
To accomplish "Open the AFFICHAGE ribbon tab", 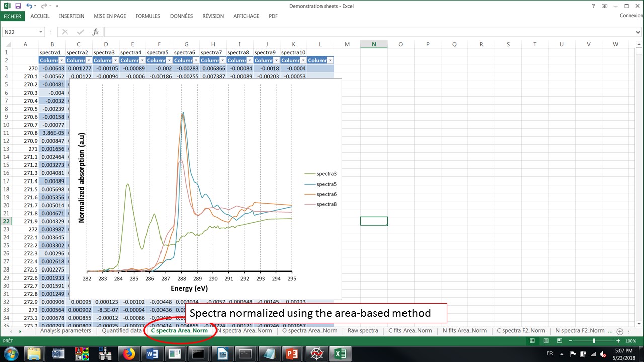I will [x=247, y=16].
